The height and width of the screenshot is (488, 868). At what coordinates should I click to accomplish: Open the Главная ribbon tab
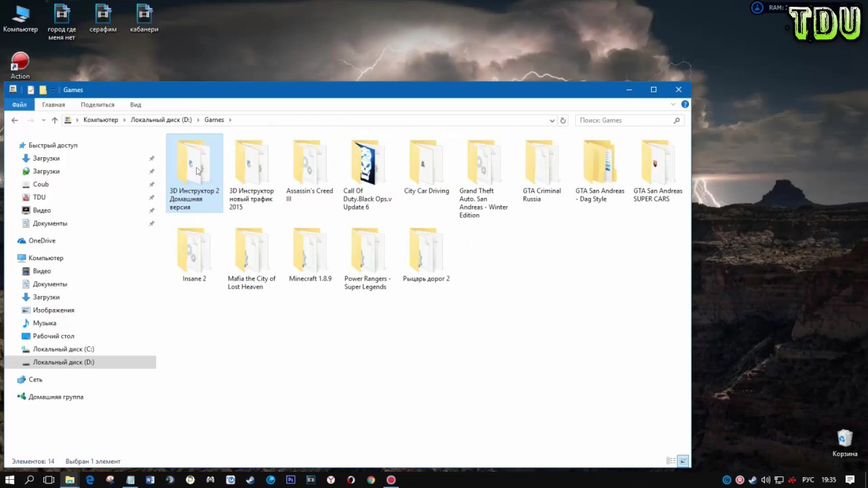pos(54,104)
